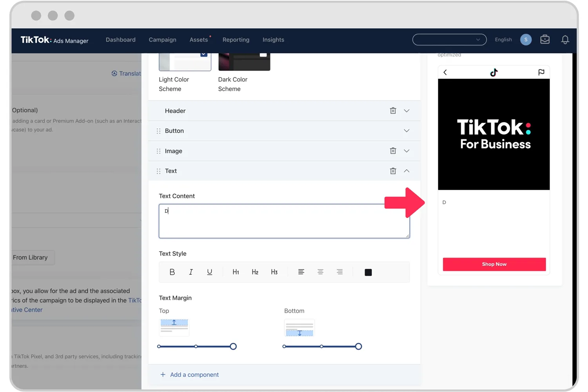588x392 pixels.
Task: Open the notifications bell
Action: pos(565,40)
